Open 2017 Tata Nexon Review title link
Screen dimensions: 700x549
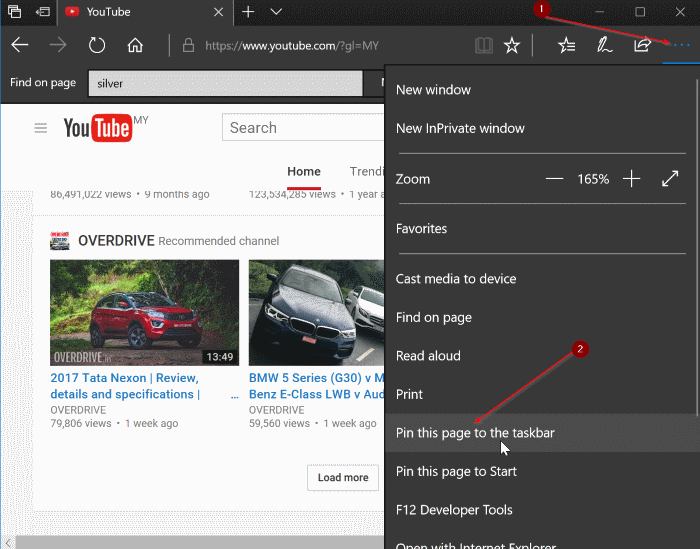coord(125,386)
